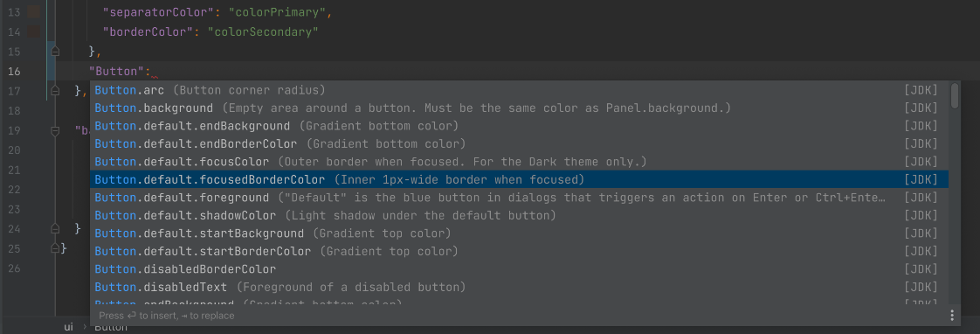Click the completion popup scrollbar thumb
The width and height of the screenshot is (980, 334).
tap(955, 95)
